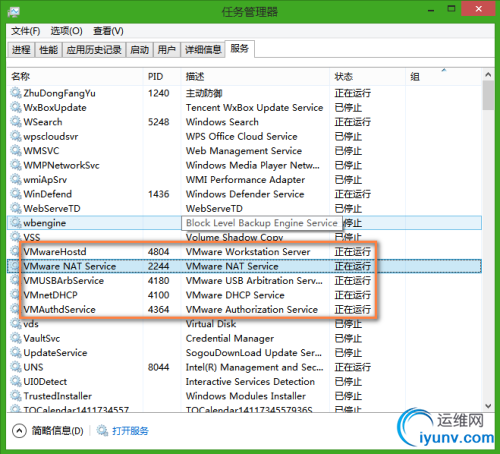Click the Tencent WxBox Update Service description
The image size is (500, 454).
click(254, 107)
